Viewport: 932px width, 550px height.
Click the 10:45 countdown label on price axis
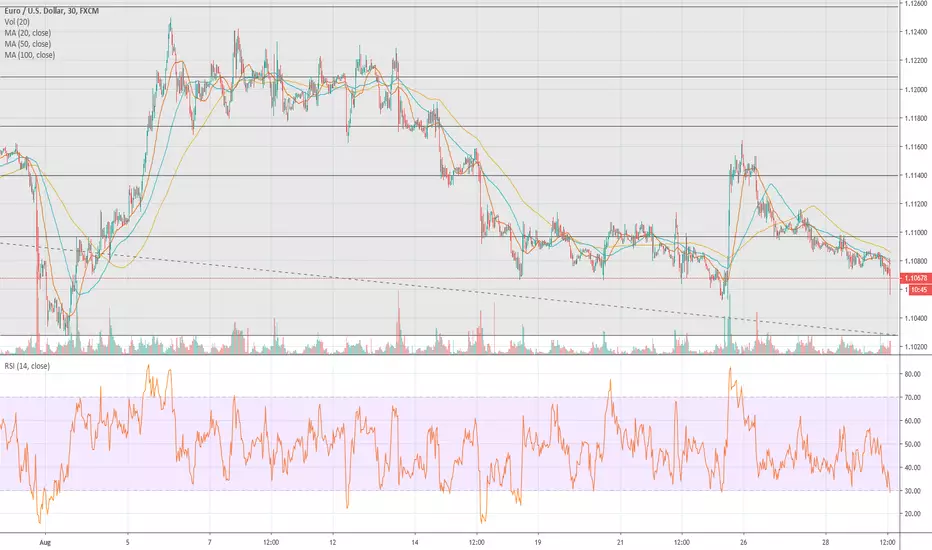click(918, 290)
